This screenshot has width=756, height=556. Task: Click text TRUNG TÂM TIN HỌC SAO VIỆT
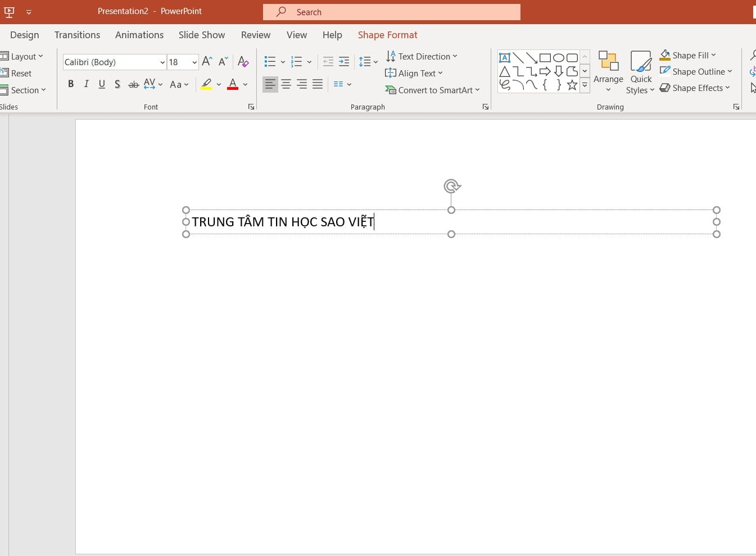point(283,222)
